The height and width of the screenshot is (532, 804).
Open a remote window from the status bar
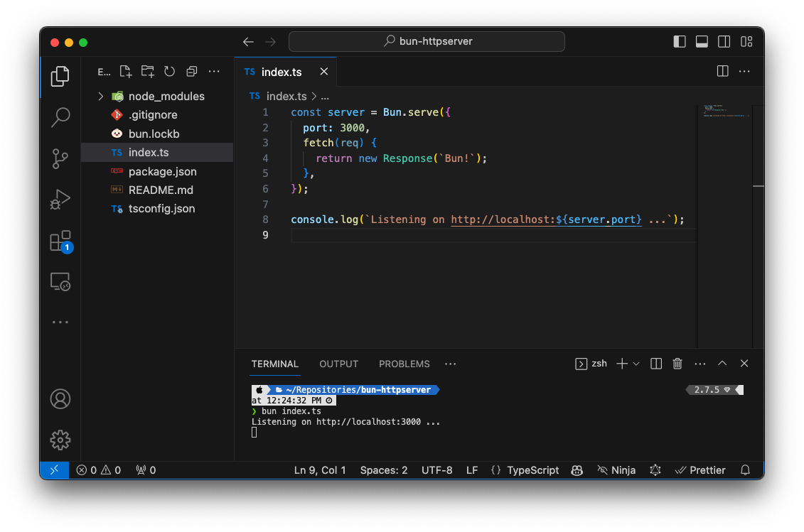tap(54, 470)
